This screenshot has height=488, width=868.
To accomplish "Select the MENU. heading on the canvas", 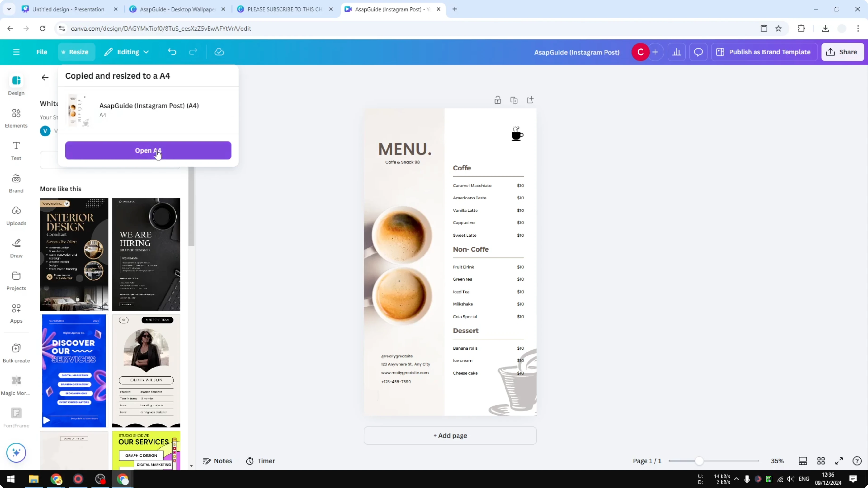I will coord(405,149).
